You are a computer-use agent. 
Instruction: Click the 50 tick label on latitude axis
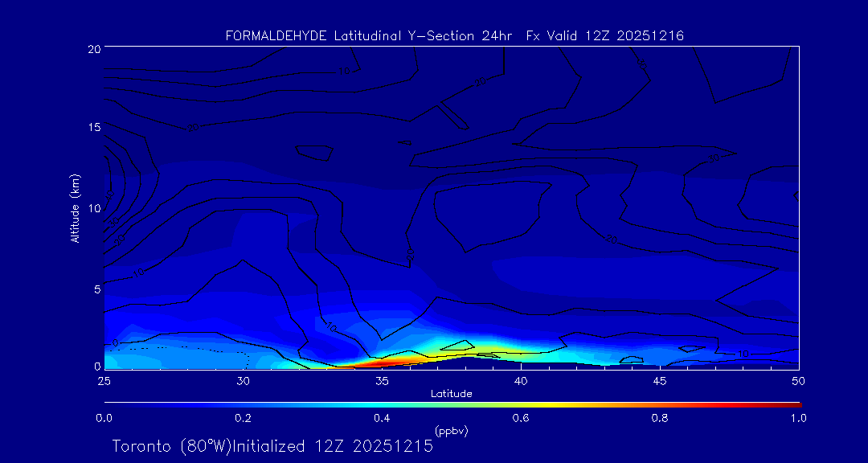[798, 379]
